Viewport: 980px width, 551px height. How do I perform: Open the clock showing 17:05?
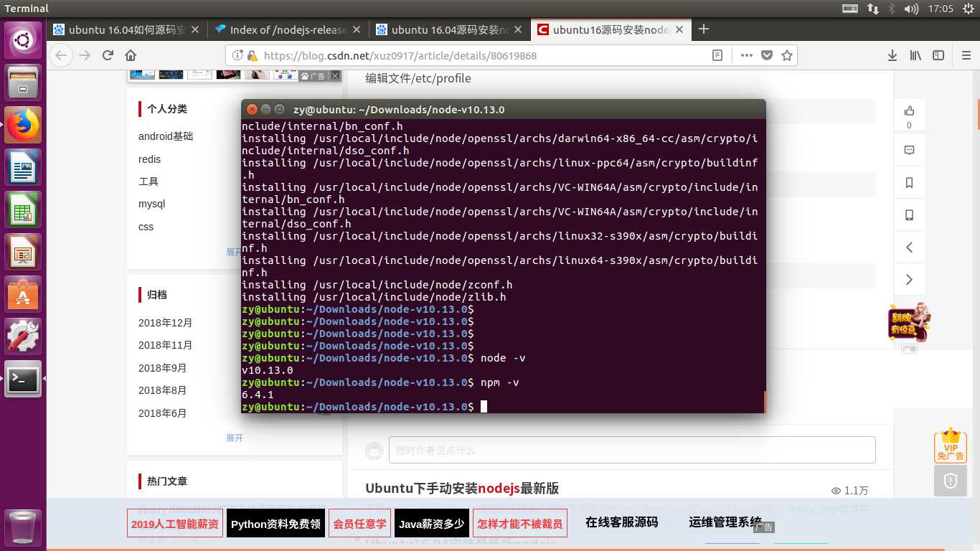coord(941,9)
